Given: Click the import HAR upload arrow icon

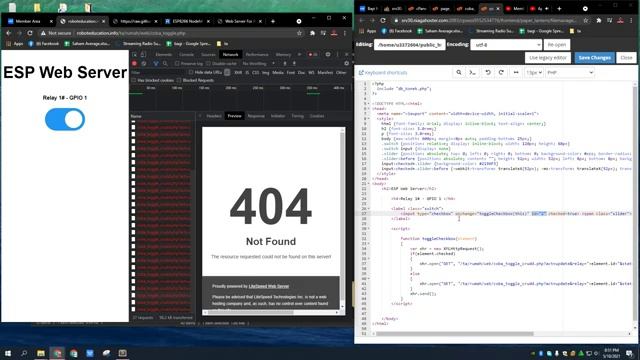Looking at the screenshot, I should [x=285, y=64].
